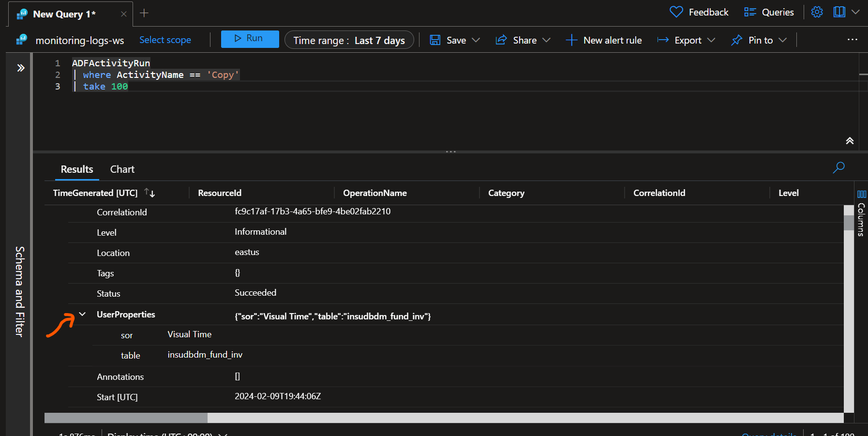Click the Share icon
868x436 pixels.
502,40
